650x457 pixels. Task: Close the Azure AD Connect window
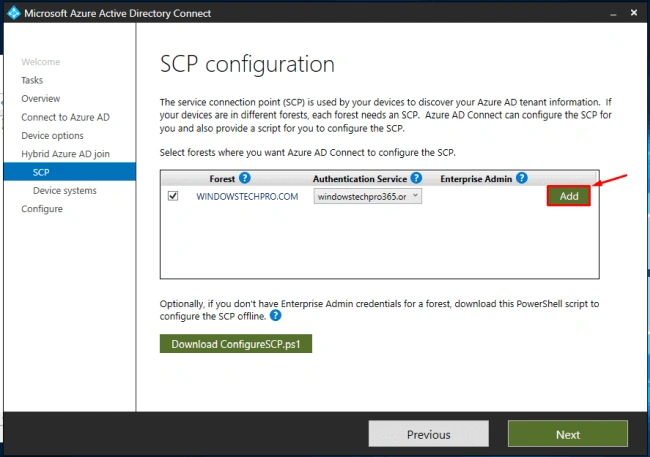click(634, 13)
